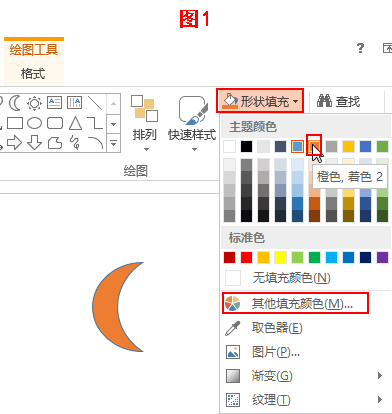
Task: Click the color wheel icon beside 其他填充颜色
Action: pos(232,303)
